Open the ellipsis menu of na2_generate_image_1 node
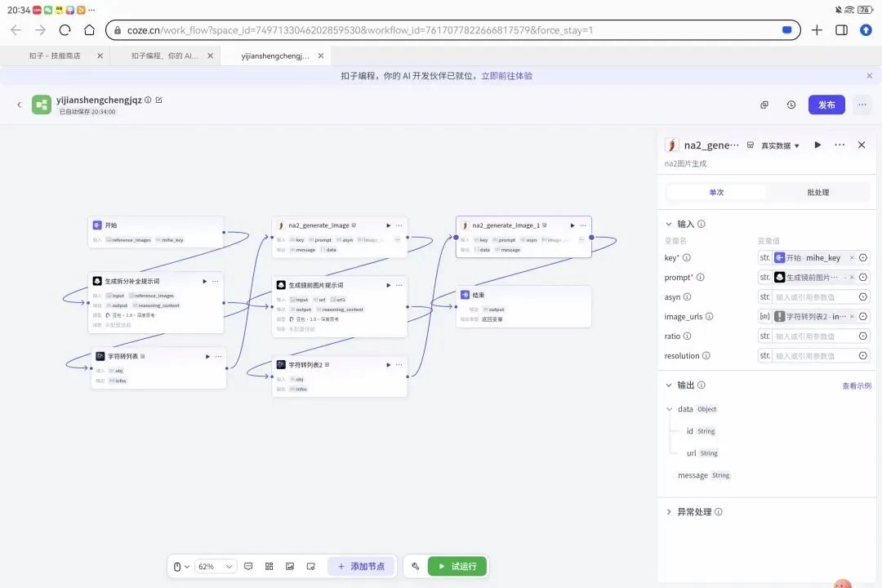The height and width of the screenshot is (588, 882). point(583,225)
